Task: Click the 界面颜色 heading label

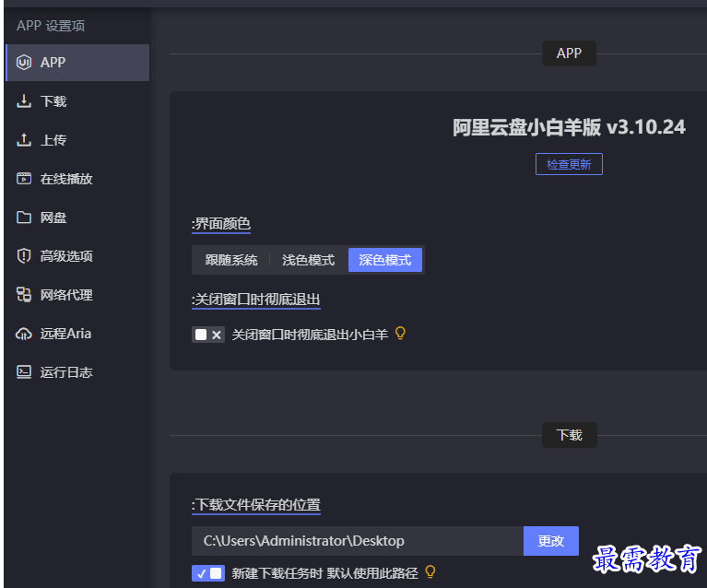Action: point(221,224)
